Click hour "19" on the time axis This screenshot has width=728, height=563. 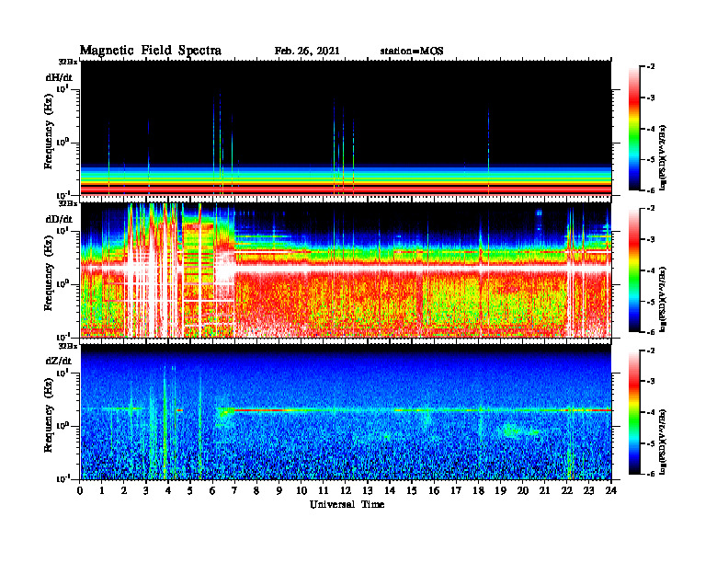click(x=500, y=491)
